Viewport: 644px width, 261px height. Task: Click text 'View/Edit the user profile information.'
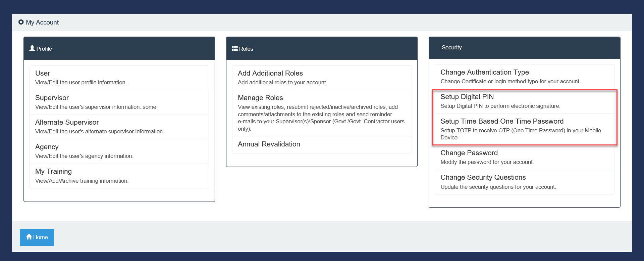[81, 83]
